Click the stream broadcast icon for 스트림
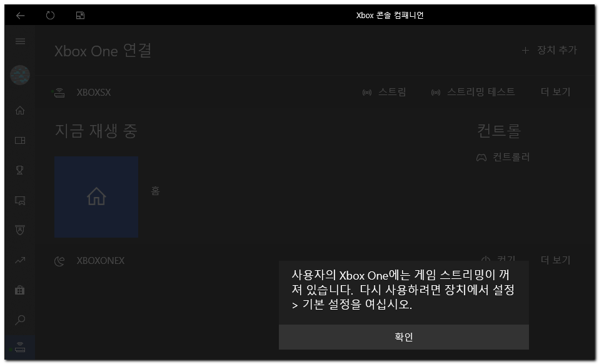 point(367,93)
